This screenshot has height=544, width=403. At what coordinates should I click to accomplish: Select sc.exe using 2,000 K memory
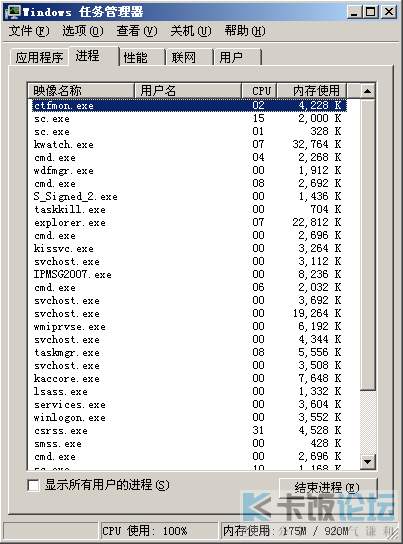point(189,119)
